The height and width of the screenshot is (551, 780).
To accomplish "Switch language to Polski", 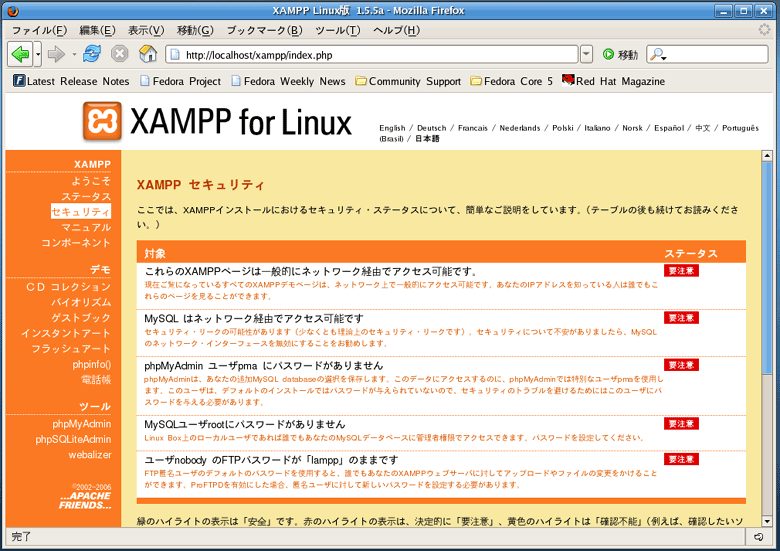I will pyautogui.click(x=563, y=128).
